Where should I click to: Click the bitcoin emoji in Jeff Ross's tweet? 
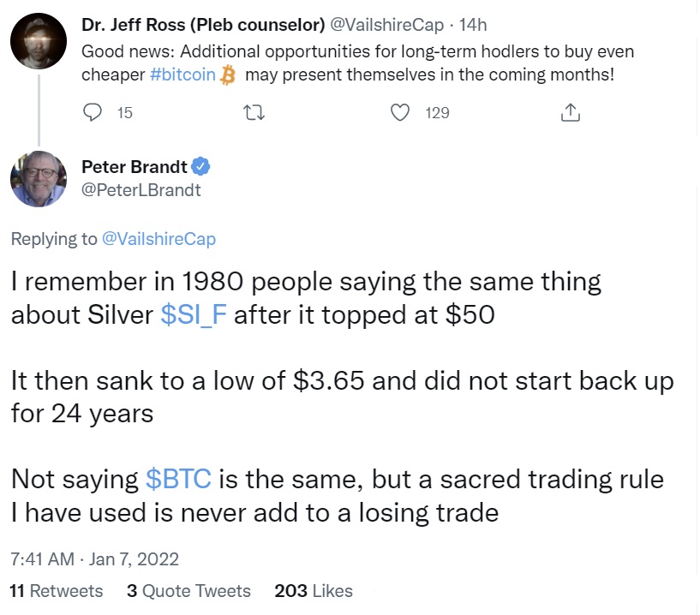point(227,75)
